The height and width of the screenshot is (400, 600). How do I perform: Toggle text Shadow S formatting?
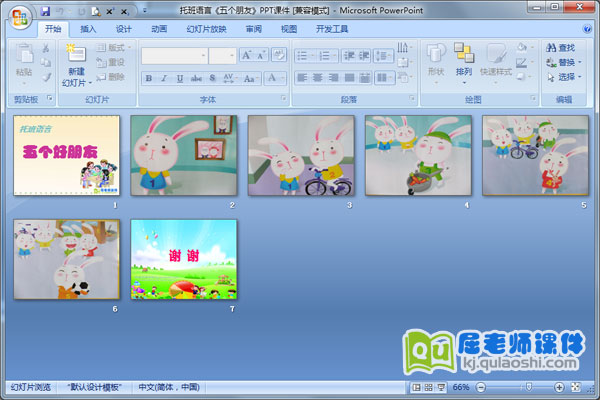(x=212, y=78)
